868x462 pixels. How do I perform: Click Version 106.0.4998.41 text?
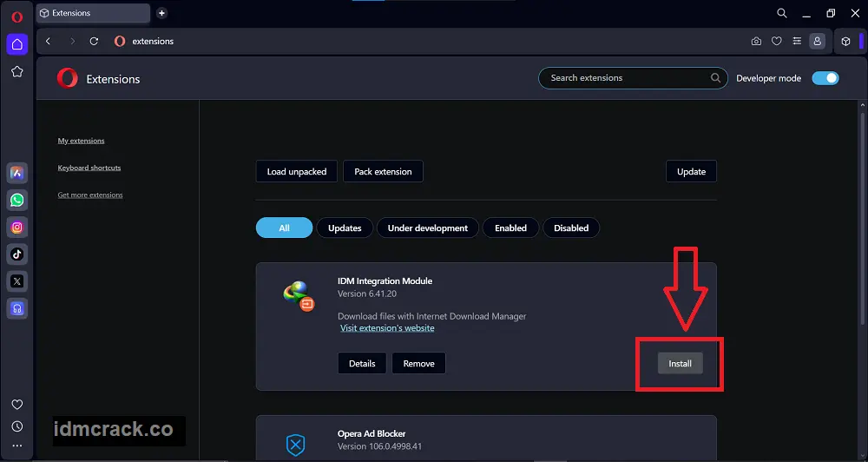pos(380,446)
